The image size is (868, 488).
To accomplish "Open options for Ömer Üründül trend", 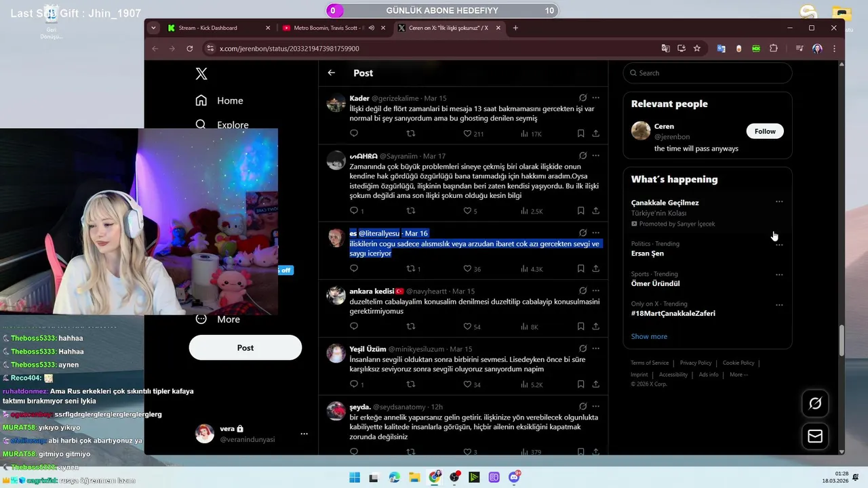I will tap(779, 274).
